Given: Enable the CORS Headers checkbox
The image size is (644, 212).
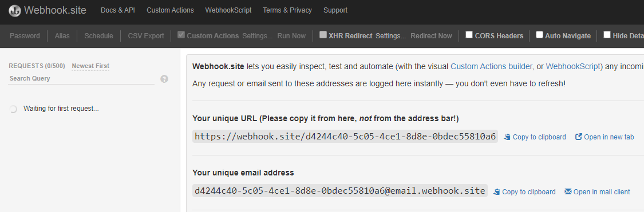Looking at the screenshot, I should tap(469, 35).
